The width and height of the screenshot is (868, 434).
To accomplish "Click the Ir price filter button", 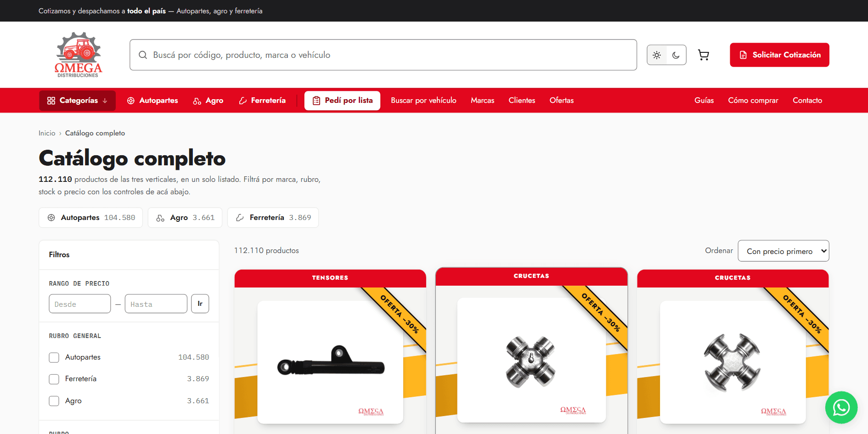I will (200, 304).
